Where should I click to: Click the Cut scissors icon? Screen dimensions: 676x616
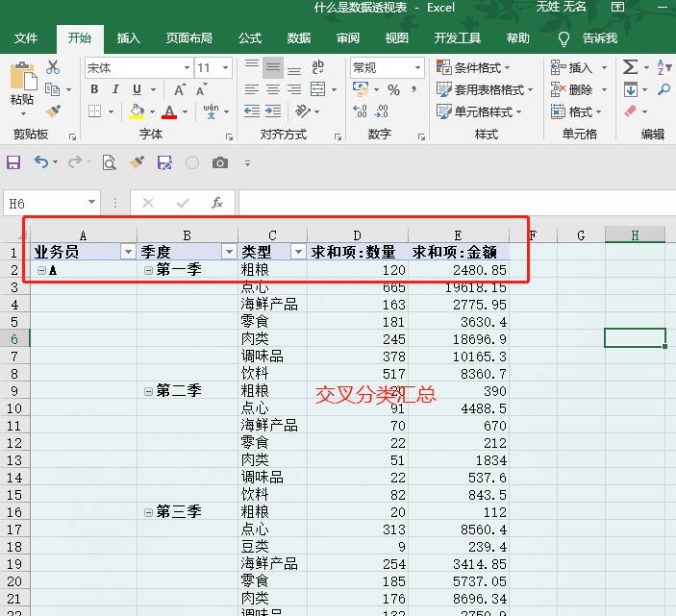pyautogui.click(x=53, y=66)
